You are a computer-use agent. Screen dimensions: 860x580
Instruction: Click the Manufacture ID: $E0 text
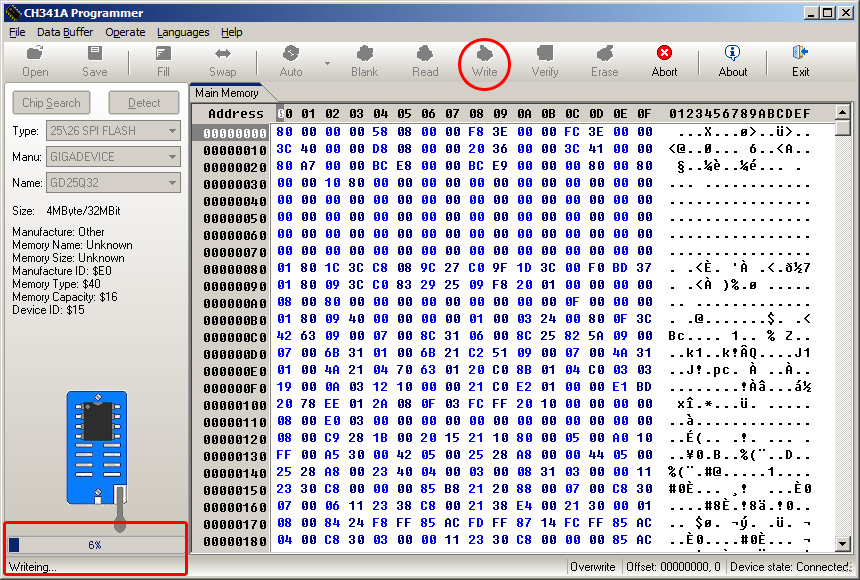tap(62, 271)
